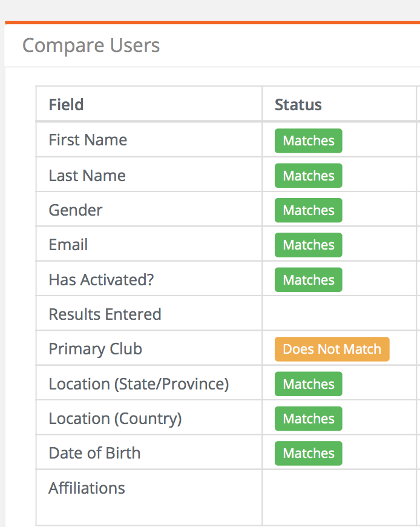Select the Gender Matches status label
This screenshot has height=527, width=420.
coord(308,210)
